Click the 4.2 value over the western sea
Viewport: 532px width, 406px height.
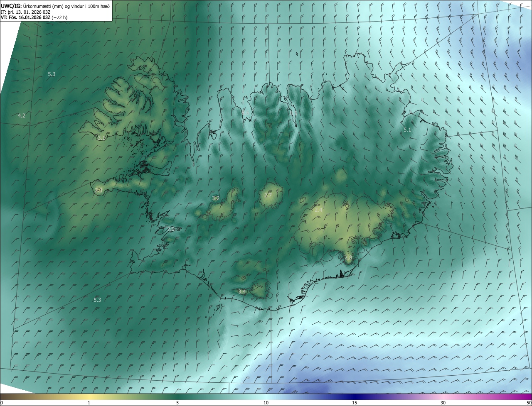22,115
